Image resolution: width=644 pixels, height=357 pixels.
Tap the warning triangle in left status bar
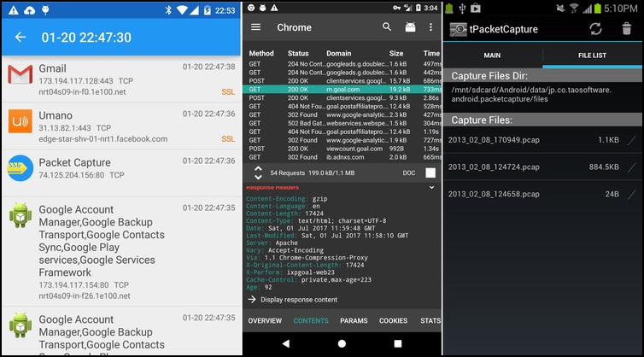[14, 10]
